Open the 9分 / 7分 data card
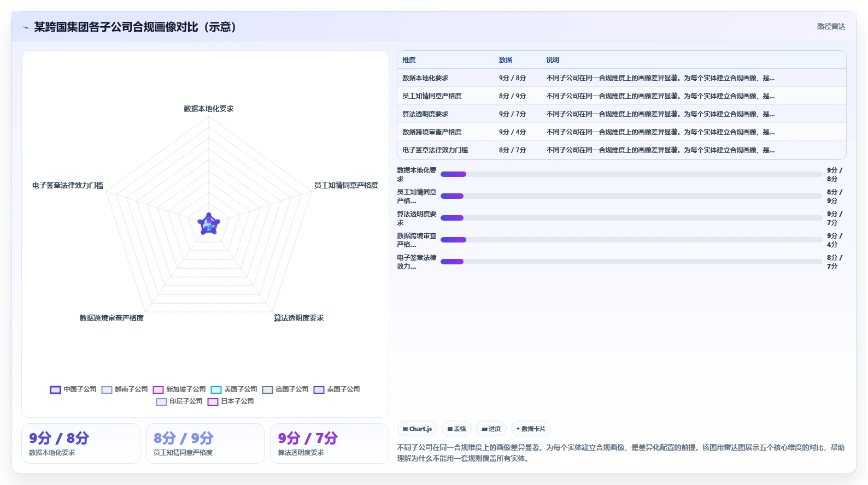The height and width of the screenshot is (485, 868). click(x=330, y=443)
